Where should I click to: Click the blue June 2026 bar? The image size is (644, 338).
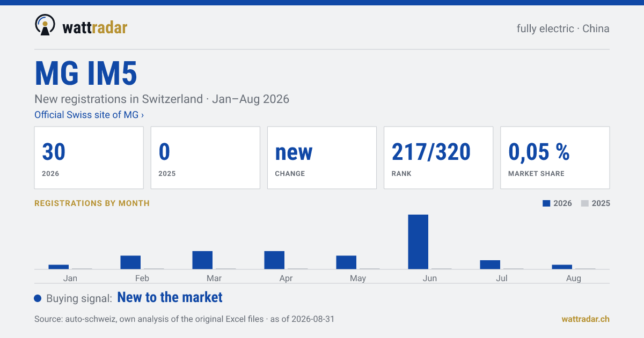pyautogui.click(x=418, y=242)
